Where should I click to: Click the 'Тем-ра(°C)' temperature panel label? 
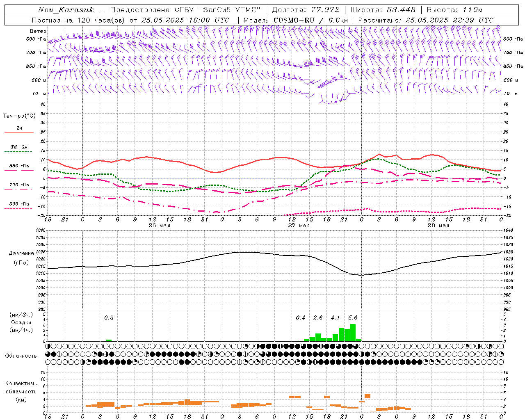pos(19,116)
